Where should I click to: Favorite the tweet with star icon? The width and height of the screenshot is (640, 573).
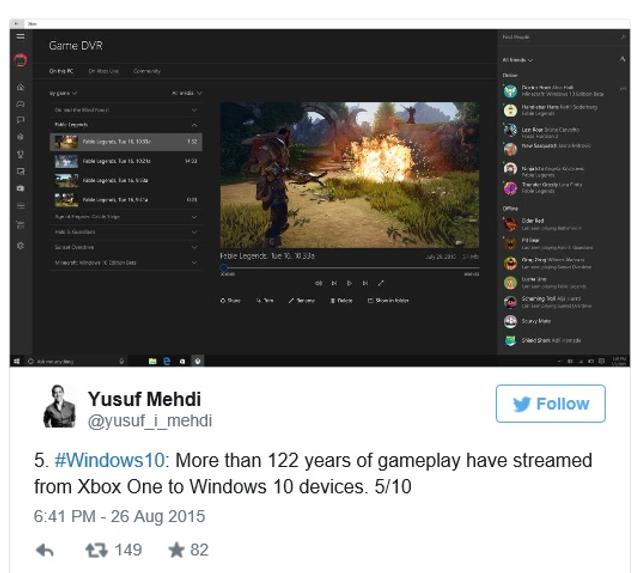coord(176,551)
